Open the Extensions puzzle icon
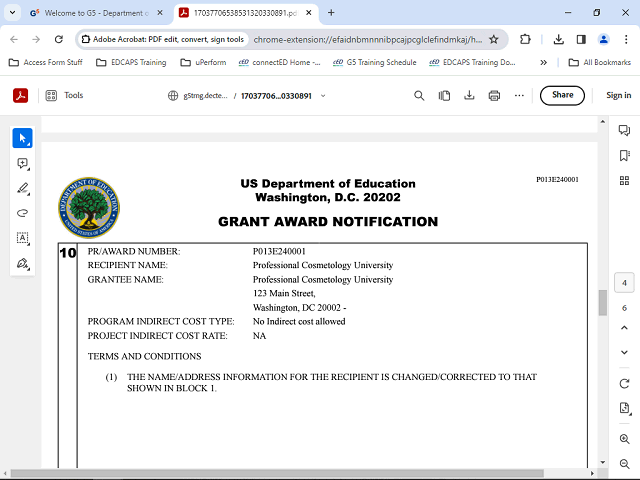This screenshot has height=480, width=640. pyautogui.click(x=525, y=39)
